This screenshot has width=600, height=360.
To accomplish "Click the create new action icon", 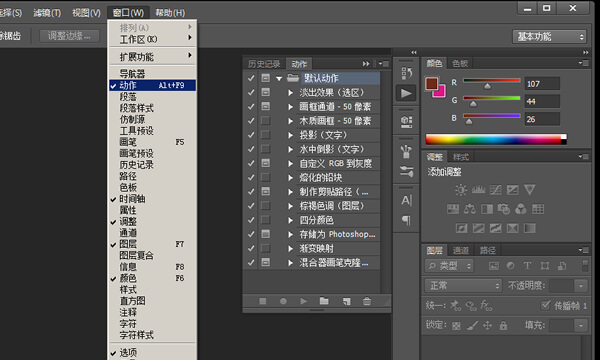I will pyautogui.click(x=346, y=301).
